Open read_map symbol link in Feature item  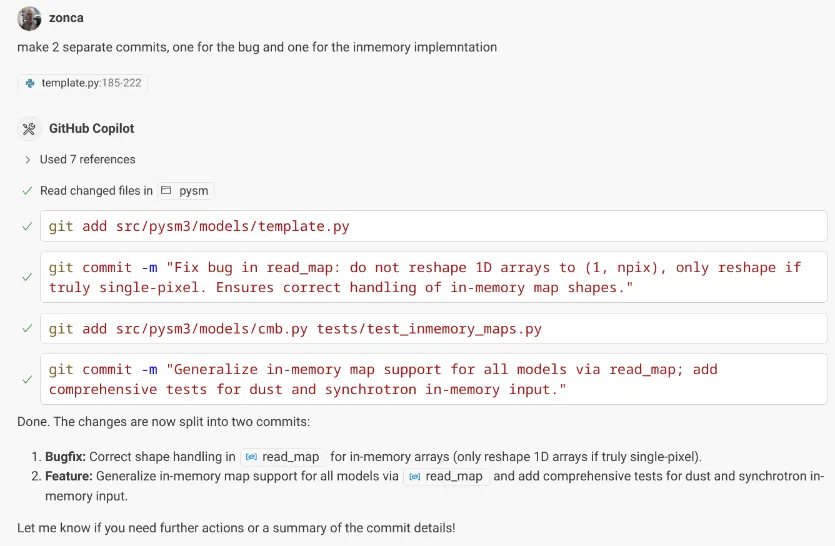[x=446, y=477]
